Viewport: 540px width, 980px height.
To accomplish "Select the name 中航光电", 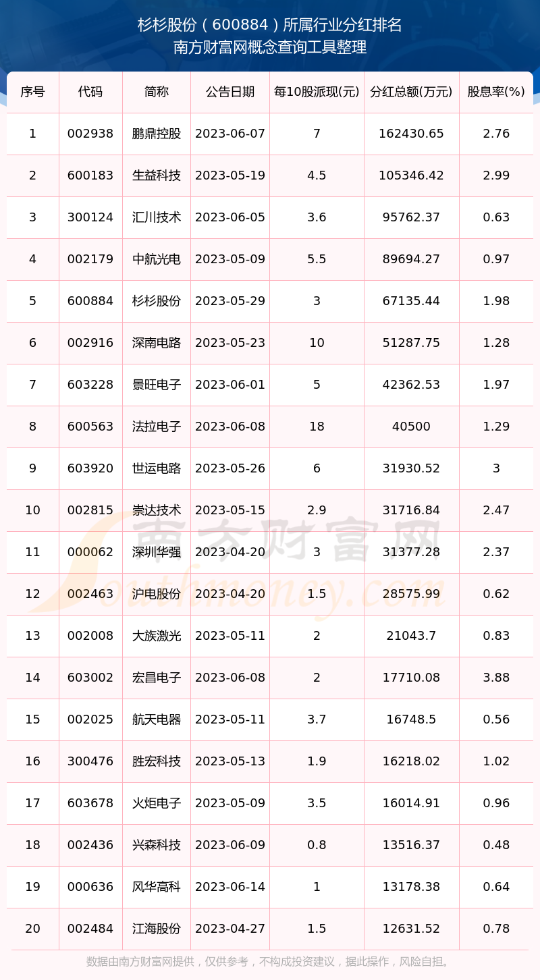I will 157,259.
